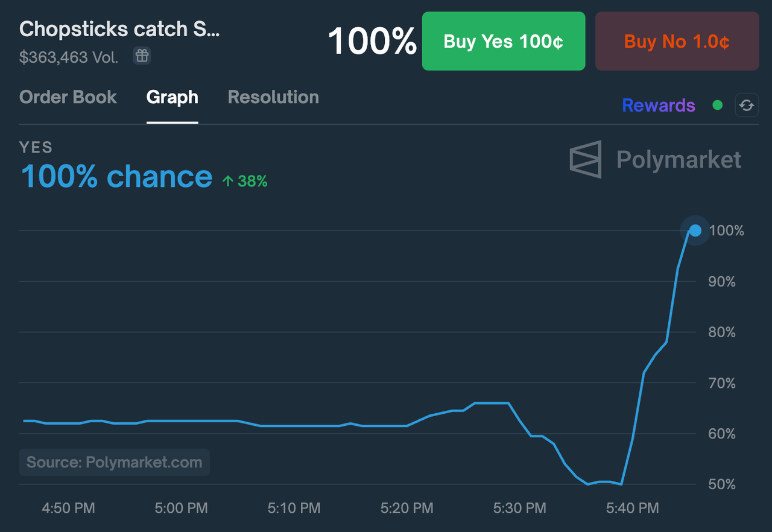Click the 4:50 PM time axis label
The width and height of the screenshot is (772, 532).
pyautogui.click(x=68, y=508)
